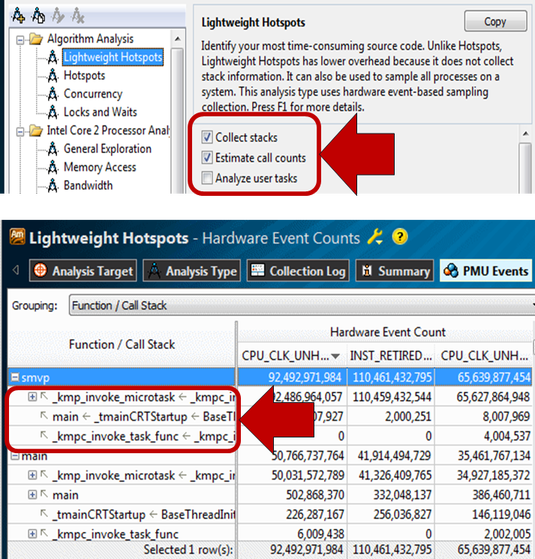Collapse the Algorithm Analysis folder
The width and height of the screenshot is (535, 559).
click(20, 40)
